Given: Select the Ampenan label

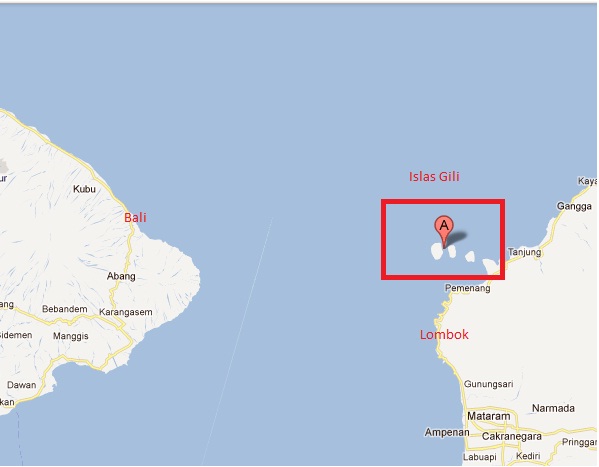Looking at the screenshot, I should pos(447,433).
